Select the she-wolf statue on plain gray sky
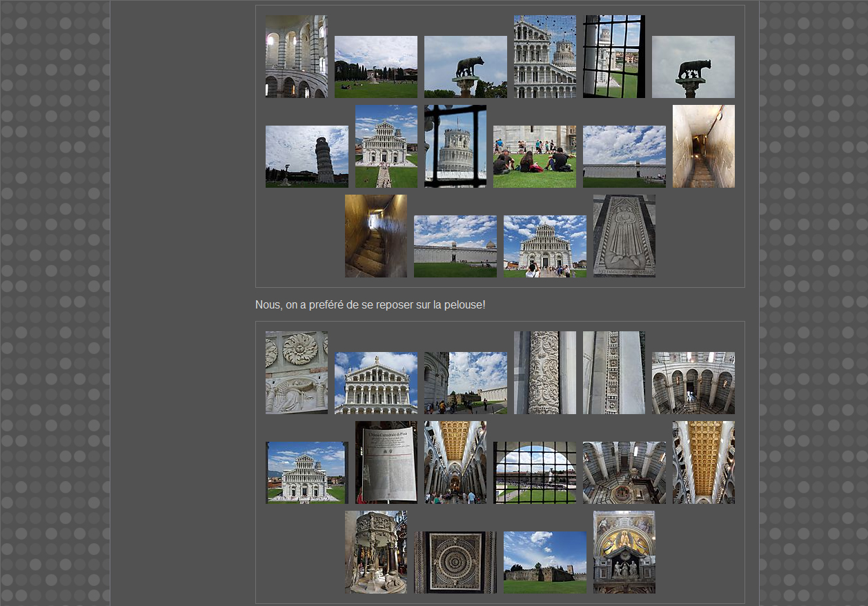Screen dimensions: 868x606 coord(693,67)
